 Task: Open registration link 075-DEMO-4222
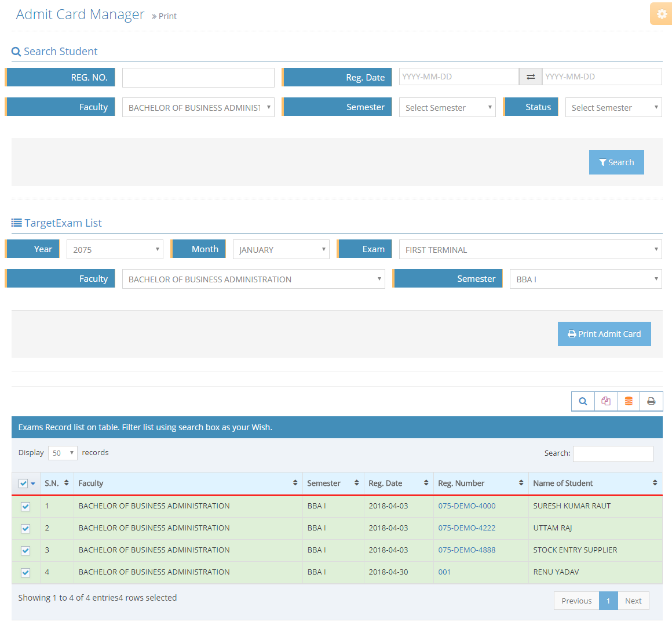[x=467, y=528]
